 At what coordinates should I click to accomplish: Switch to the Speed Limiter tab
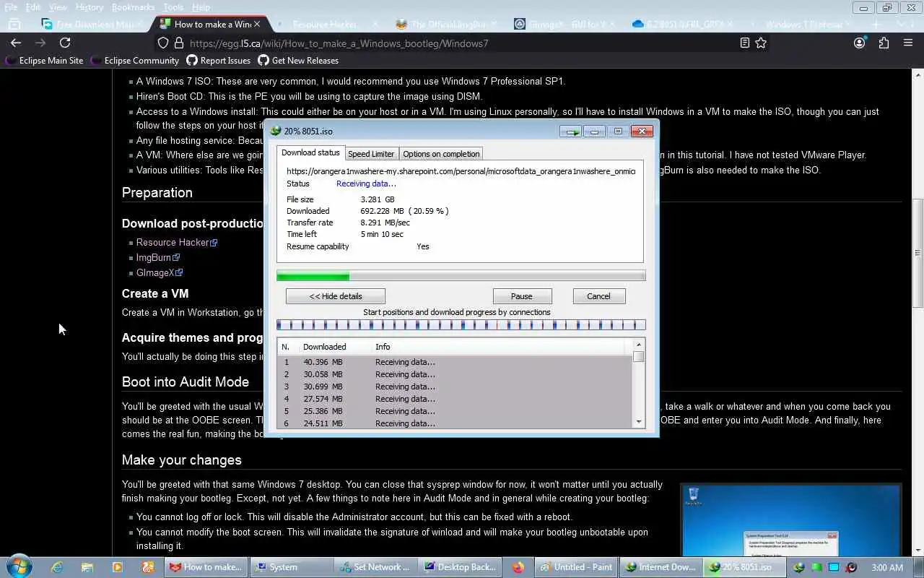(371, 154)
